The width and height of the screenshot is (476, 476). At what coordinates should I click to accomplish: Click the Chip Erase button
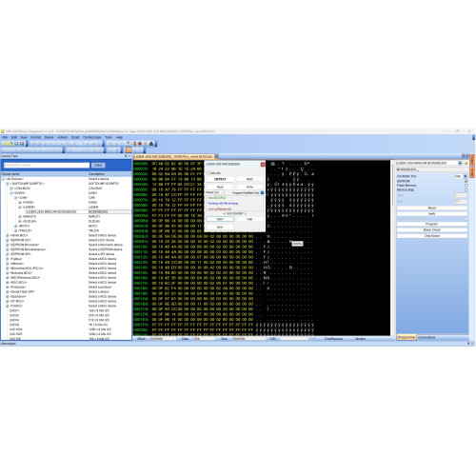click(432, 236)
